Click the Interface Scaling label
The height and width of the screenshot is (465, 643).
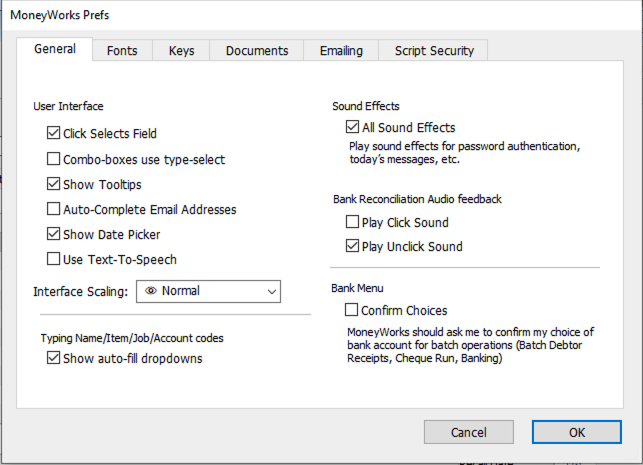[80, 292]
